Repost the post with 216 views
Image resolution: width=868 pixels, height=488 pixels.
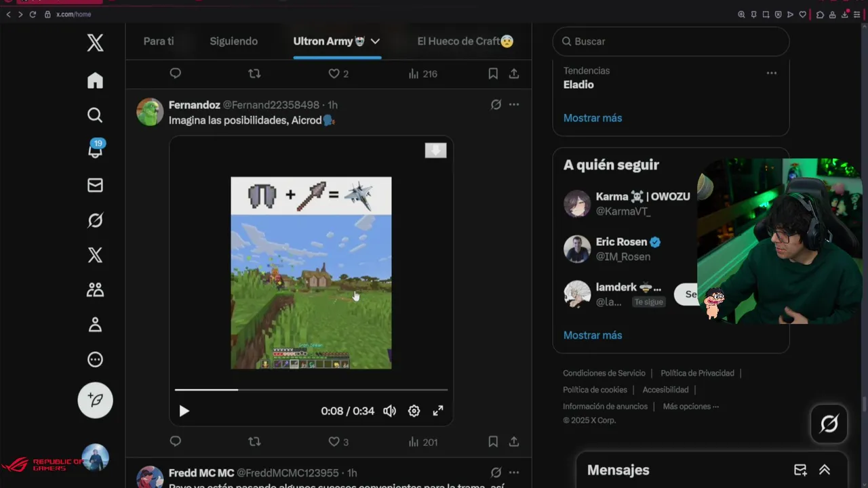(254, 73)
